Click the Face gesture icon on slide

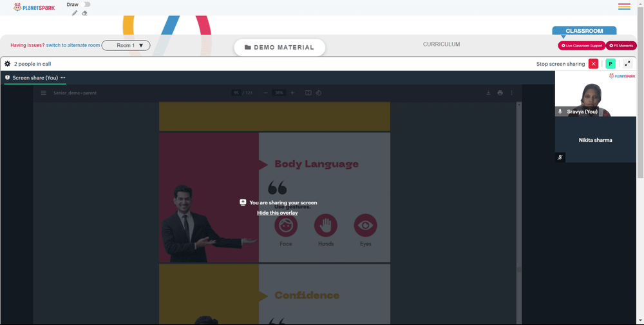[286, 226]
